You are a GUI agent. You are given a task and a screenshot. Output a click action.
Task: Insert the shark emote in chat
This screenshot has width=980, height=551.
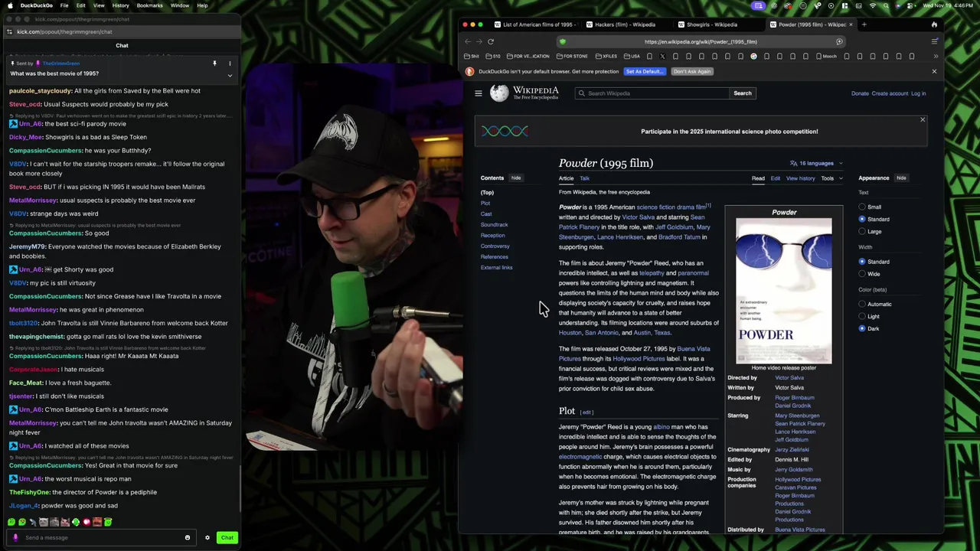(x=33, y=522)
